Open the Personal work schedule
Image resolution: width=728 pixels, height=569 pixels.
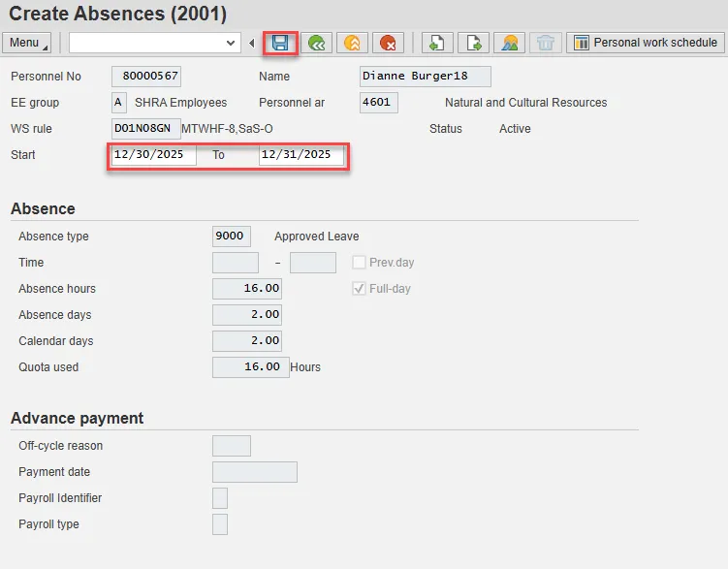(x=646, y=43)
